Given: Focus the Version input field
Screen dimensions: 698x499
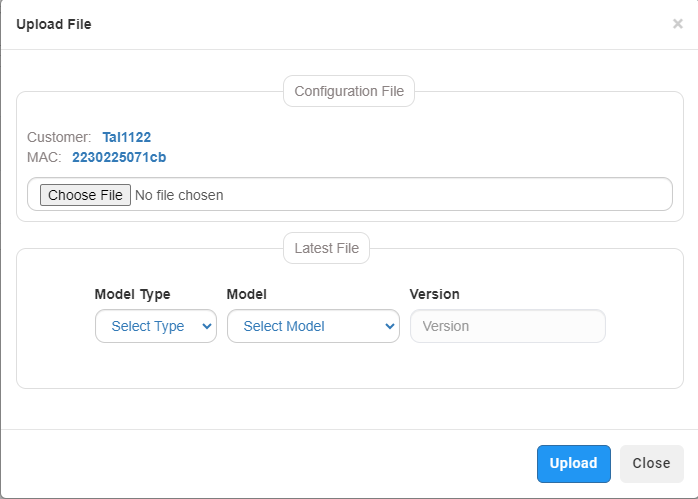Looking at the screenshot, I should coord(507,326).
